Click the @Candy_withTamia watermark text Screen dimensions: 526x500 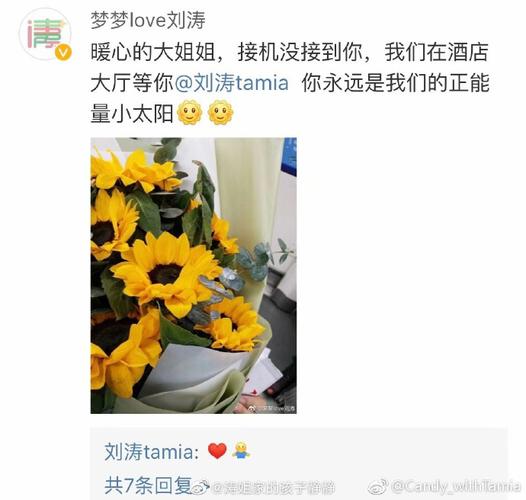point(456,486)
